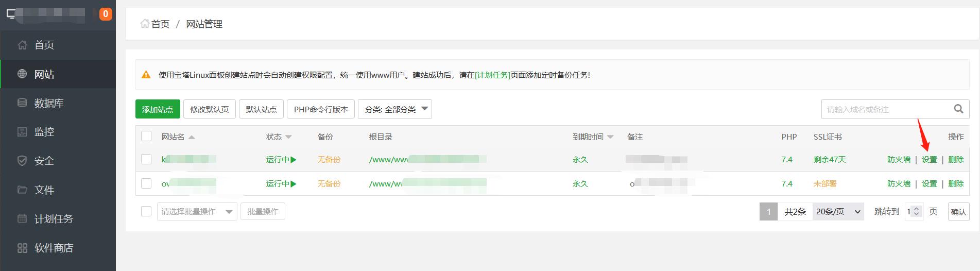Open the 分类: 全部分类 dropdown
The width and height of the screenshot is (980, 271).
click(x=394, y=109)
